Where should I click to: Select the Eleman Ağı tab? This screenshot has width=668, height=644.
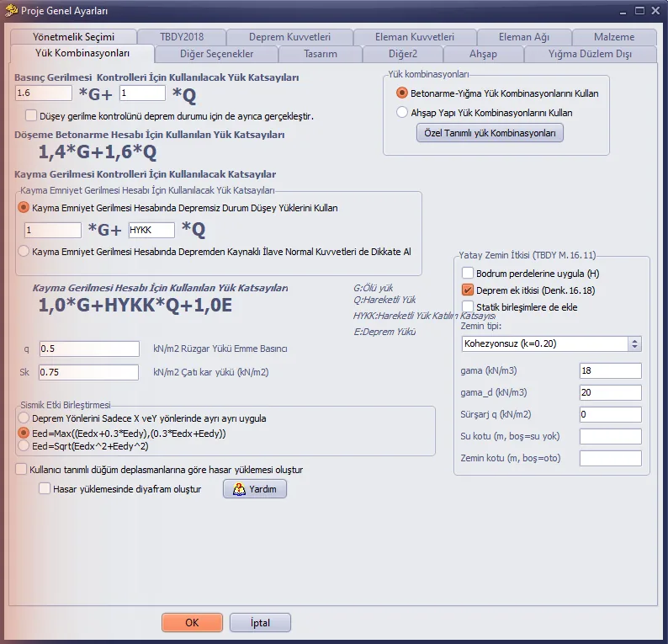pyautogui.click(x=524, y=37)
